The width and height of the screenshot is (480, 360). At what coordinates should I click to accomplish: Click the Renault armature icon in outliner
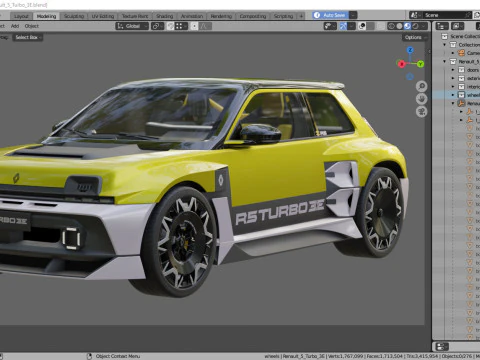click(461, 103)
